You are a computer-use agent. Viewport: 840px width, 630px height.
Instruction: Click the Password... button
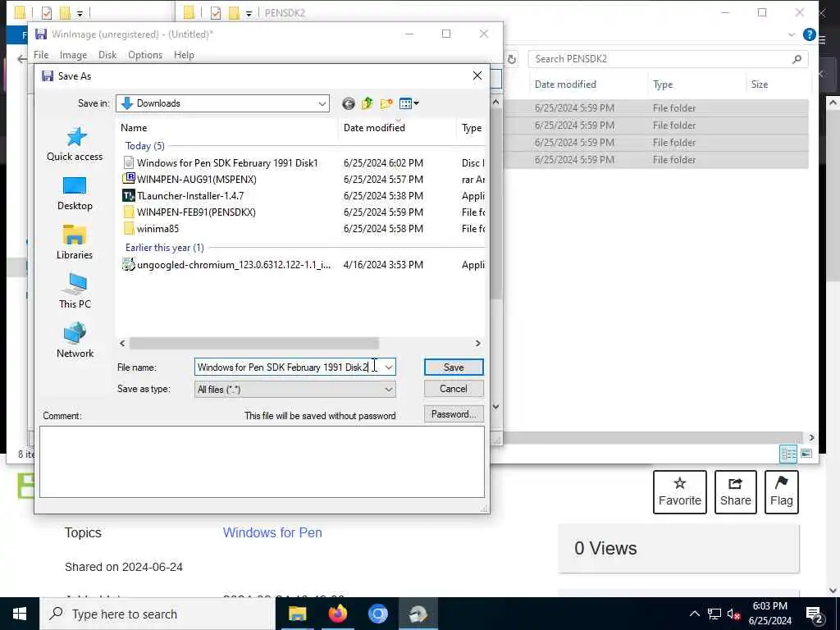pyautogui.click(x=454, y=414)
